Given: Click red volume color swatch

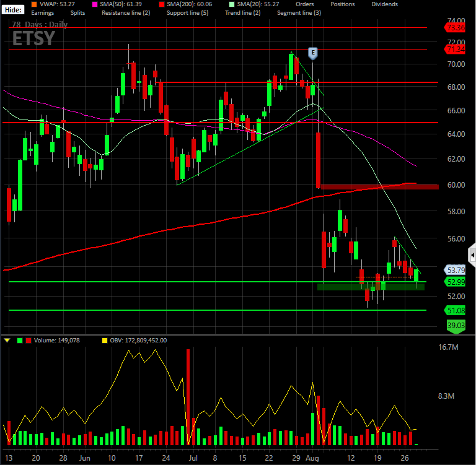Looking at the screenshot, I should [29, 341].
